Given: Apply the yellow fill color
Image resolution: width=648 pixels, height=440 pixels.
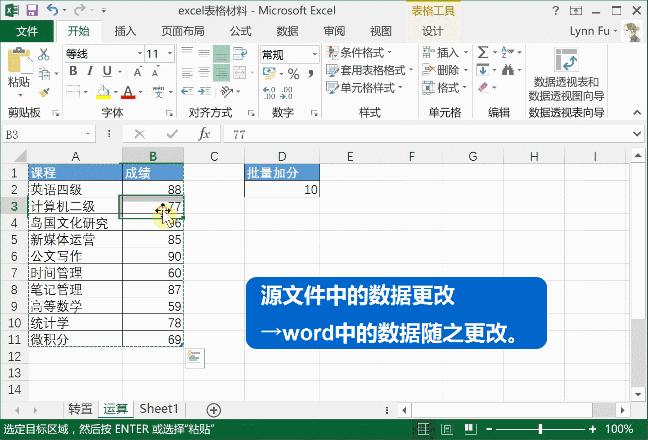Looking at the screenshot, I should tap(103, 92).
